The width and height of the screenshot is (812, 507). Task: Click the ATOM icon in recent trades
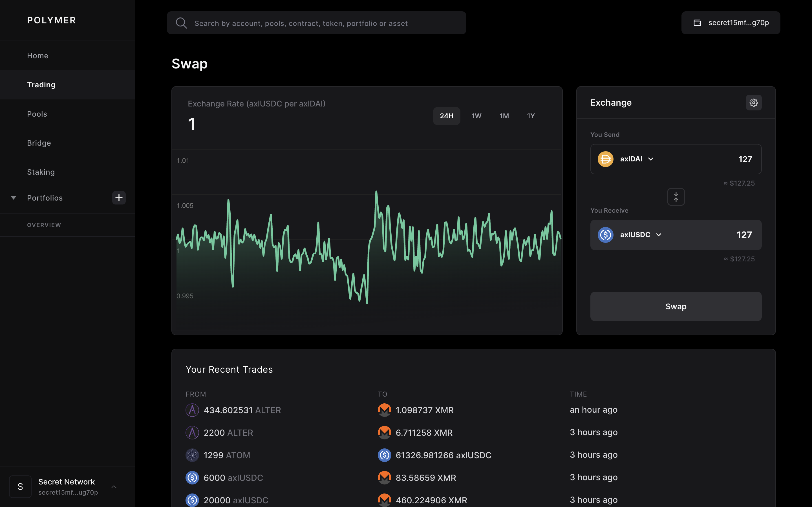coord(192,455)
